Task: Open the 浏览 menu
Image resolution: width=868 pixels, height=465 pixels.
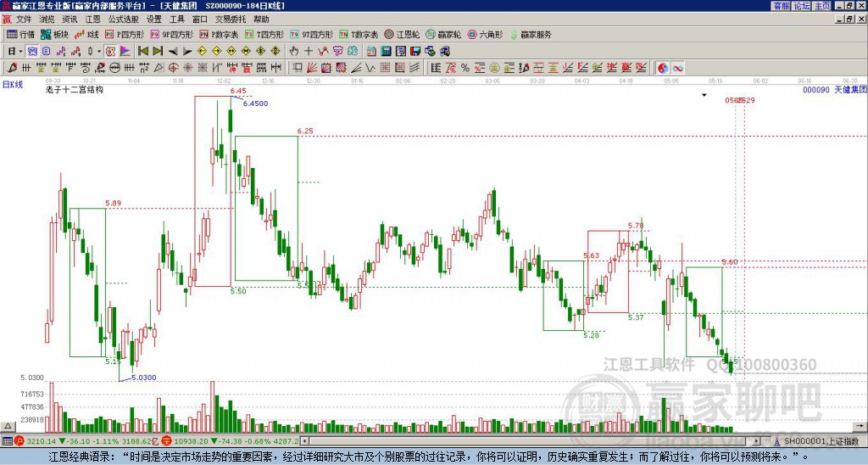Action: coord(47,20)
